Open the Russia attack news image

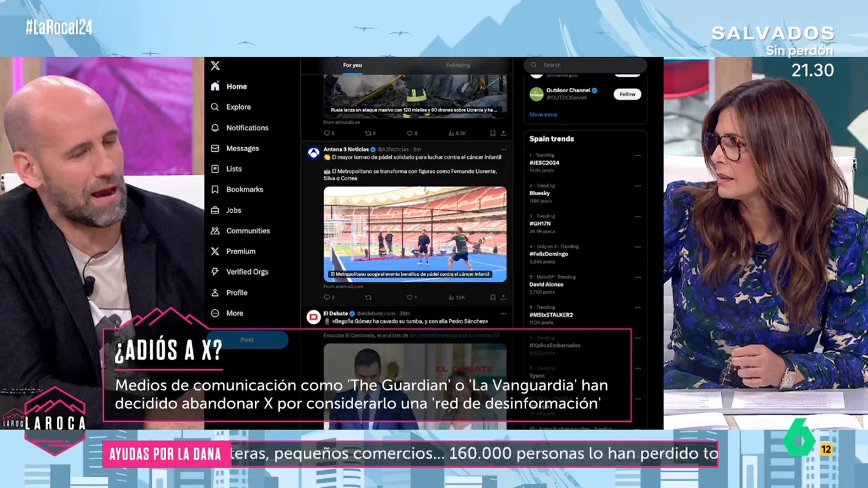pos(415,96)
